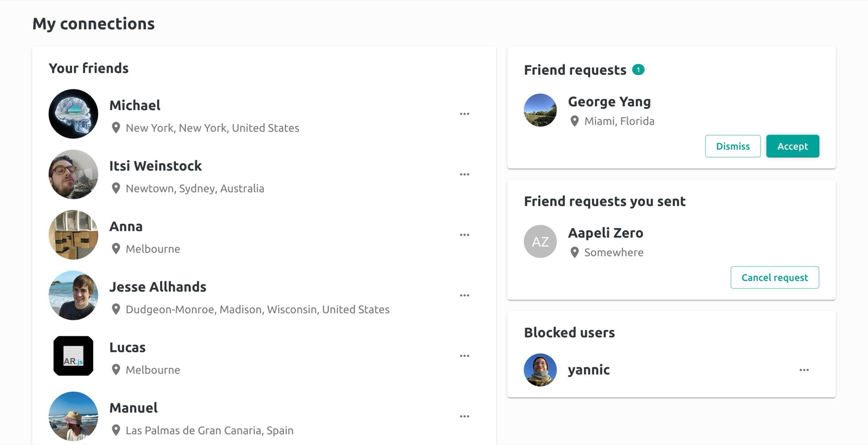Click Michael's skull avatar picture
Screen dimensions: 868x445
tap(73, 114)
